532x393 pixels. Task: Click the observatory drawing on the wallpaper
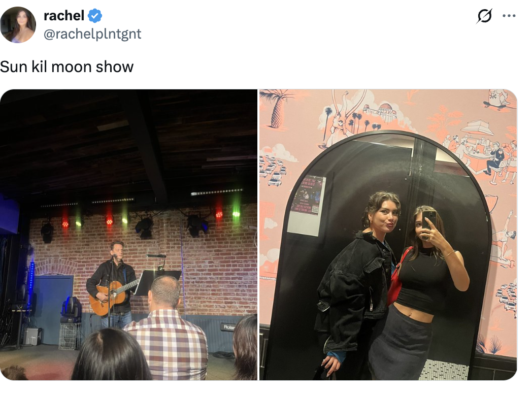[384, 111]
